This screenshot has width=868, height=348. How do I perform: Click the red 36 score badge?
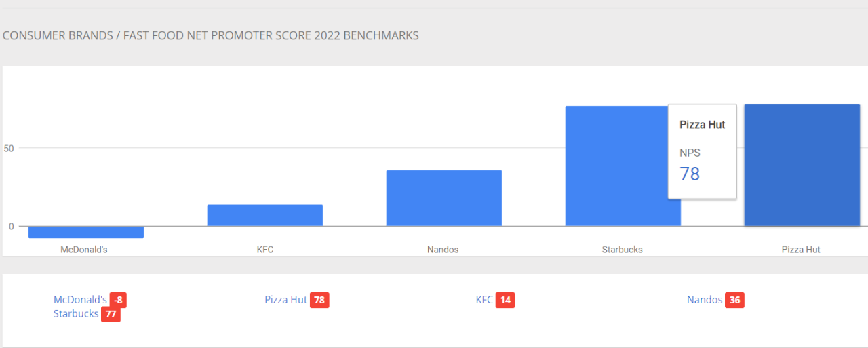[x=734, y=301]
